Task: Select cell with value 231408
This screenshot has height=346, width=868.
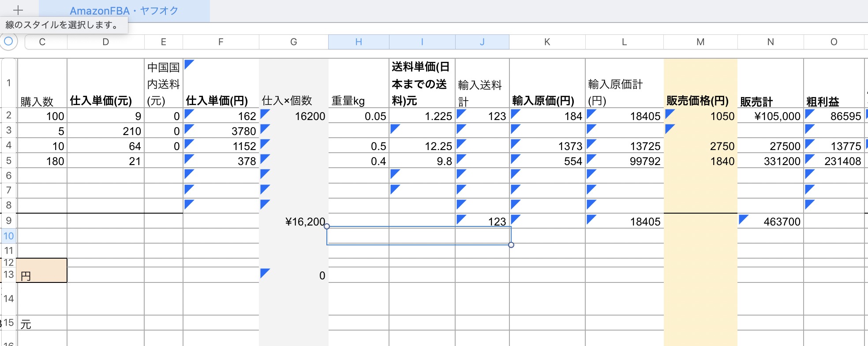Action: [834, 161]
